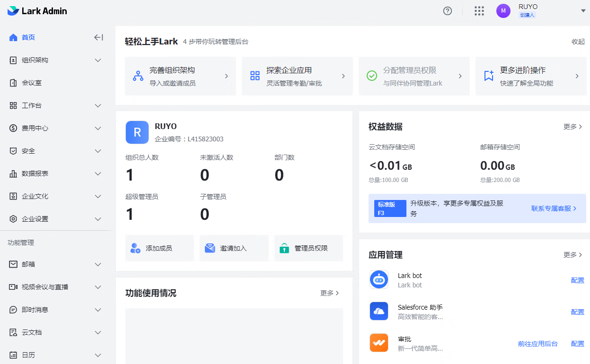Click the 数据报表 bar chart icon
590x364 pixels.
tap(13, 173)
